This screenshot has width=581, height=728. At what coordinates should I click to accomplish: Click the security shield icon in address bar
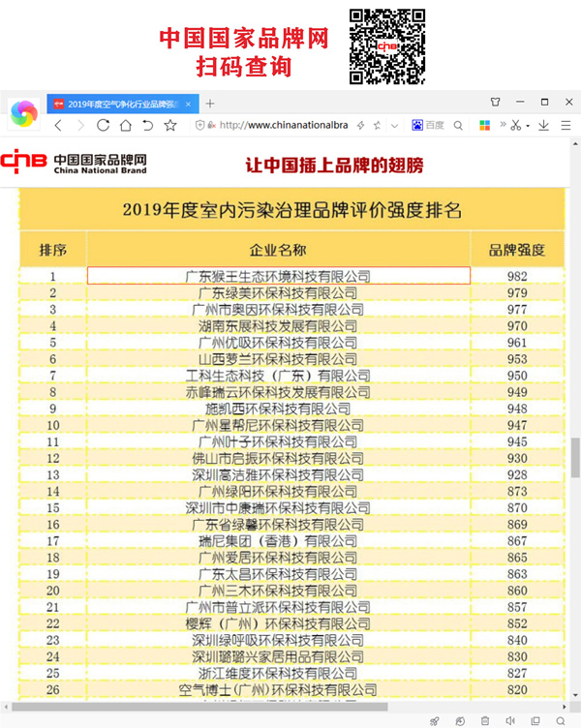[199, 125]
